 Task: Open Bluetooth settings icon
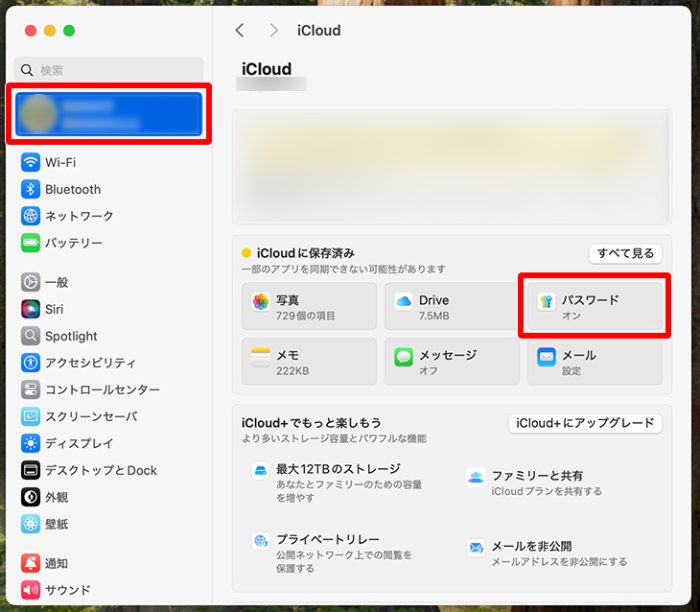point(31,189)
